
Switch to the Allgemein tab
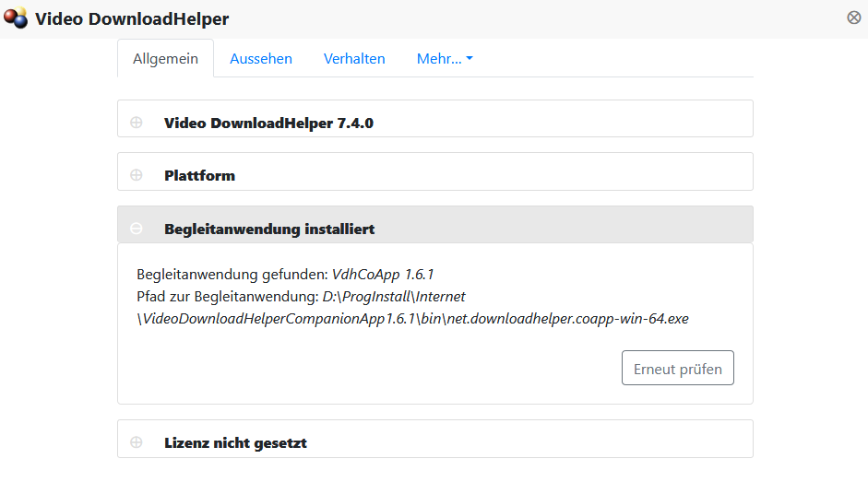click(x=165, y=59)
